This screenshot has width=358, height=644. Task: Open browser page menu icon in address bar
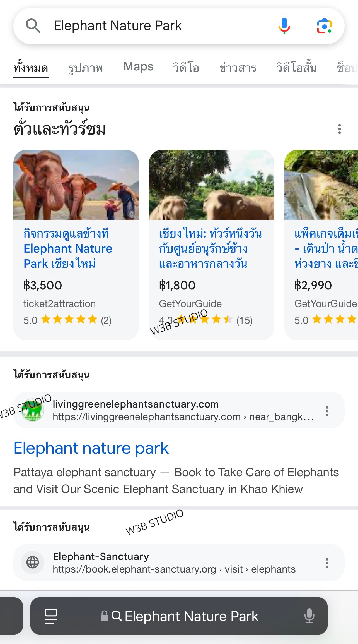pos(51,616)
